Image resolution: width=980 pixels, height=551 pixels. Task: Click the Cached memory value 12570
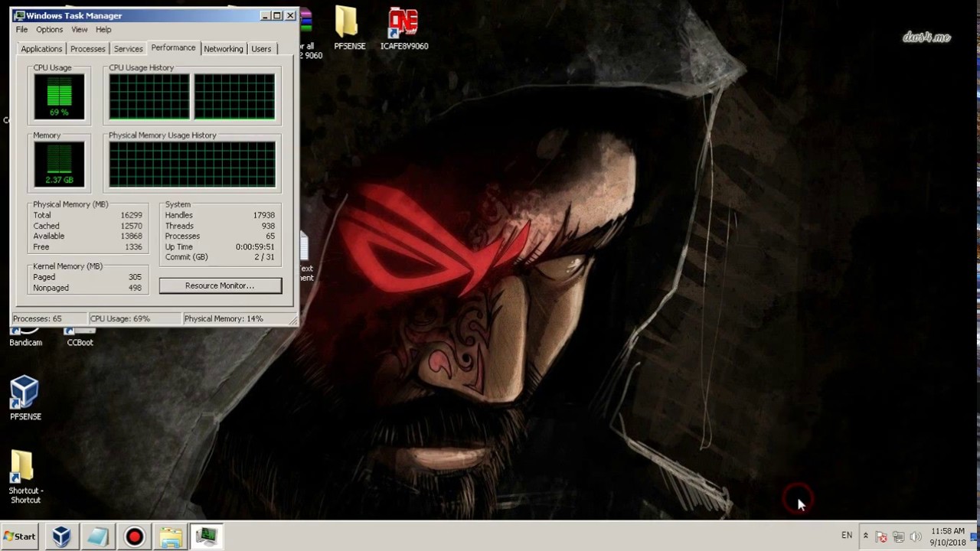tap(131, 226)
